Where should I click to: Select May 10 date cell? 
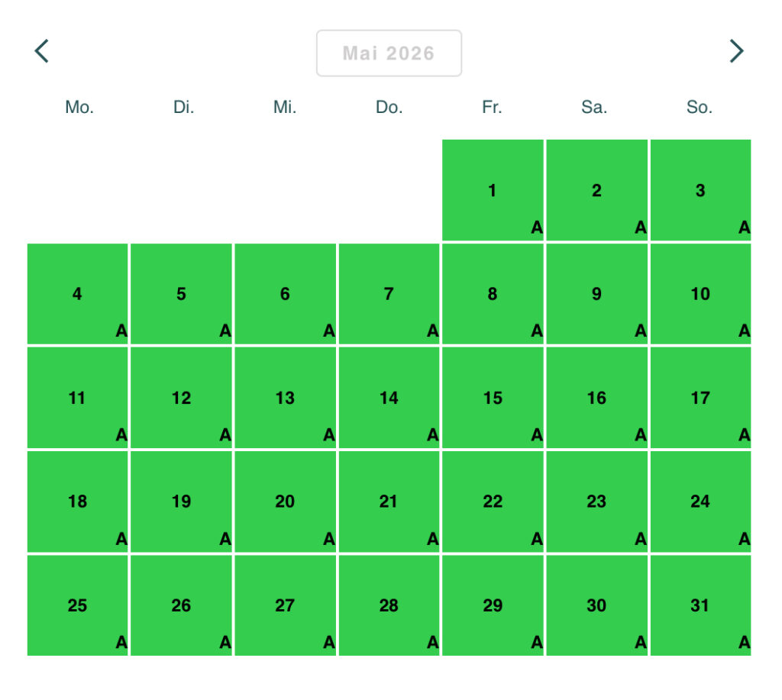click(700, 295)
